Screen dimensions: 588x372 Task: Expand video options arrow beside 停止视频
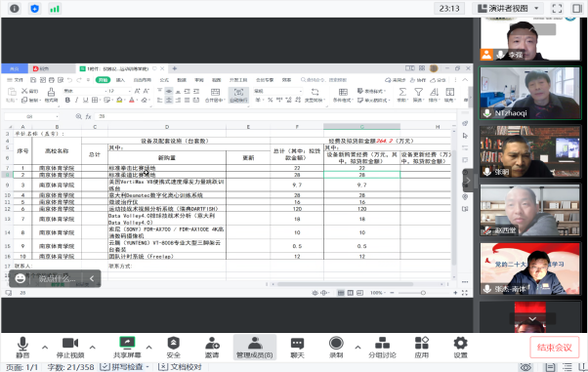pos(93,348)
